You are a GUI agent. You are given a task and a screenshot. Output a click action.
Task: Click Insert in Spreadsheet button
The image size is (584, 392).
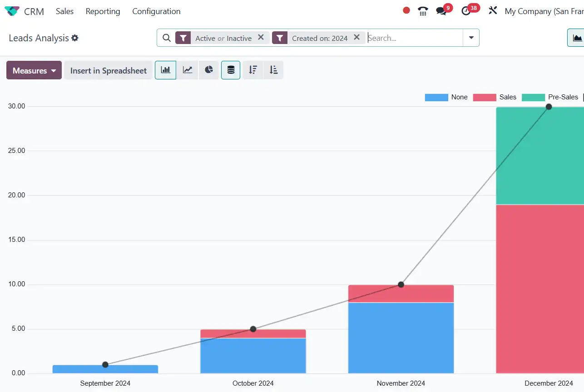pyautogui.click(x=109, y=70)
